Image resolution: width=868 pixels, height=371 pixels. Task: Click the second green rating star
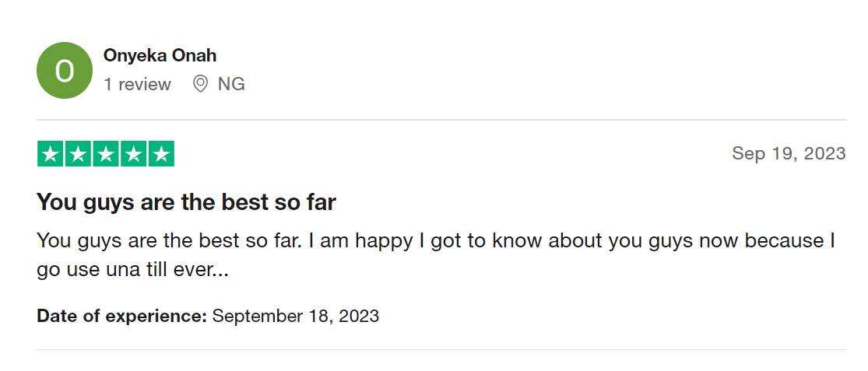pos(78,154)
